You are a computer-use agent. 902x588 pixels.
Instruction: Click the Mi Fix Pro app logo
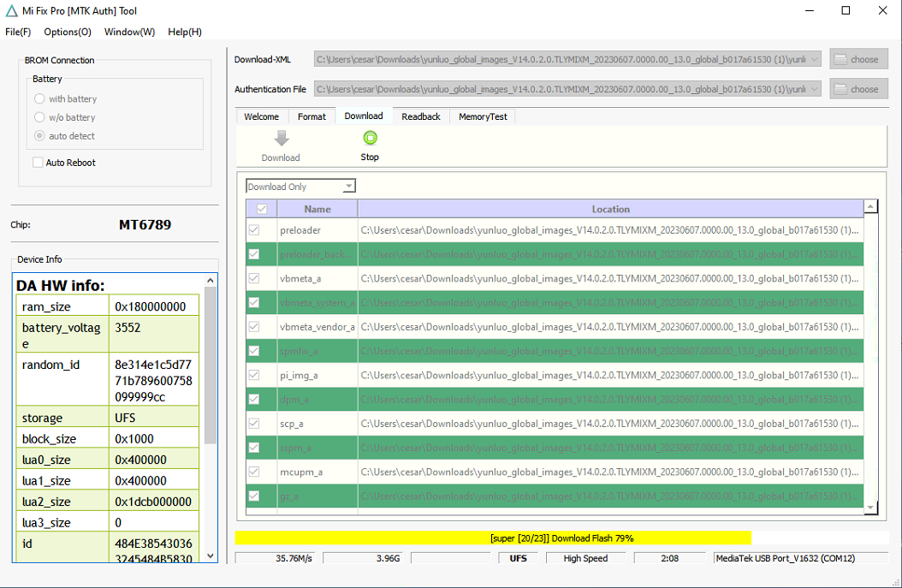pyautogui.click(x=11, y=11)
